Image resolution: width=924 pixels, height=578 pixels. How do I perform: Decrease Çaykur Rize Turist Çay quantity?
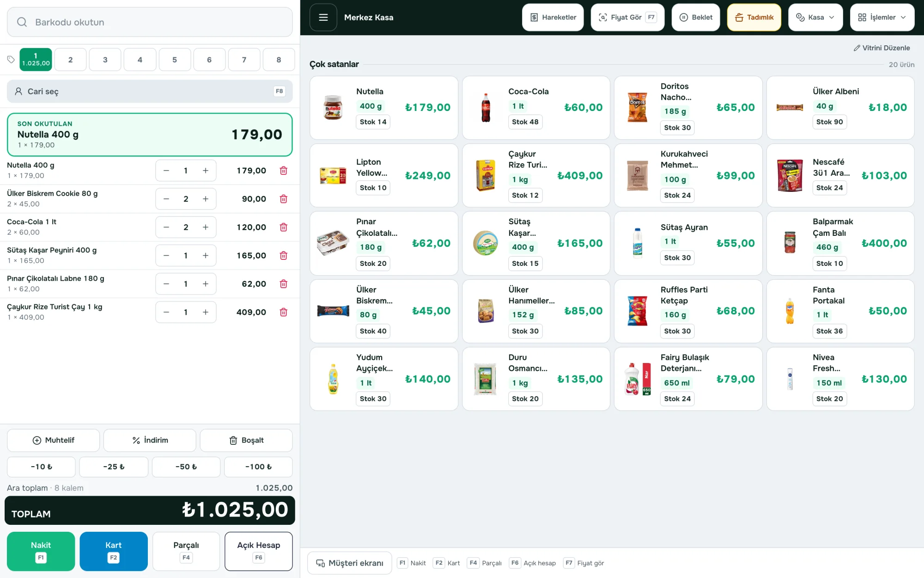coord(166,312)
